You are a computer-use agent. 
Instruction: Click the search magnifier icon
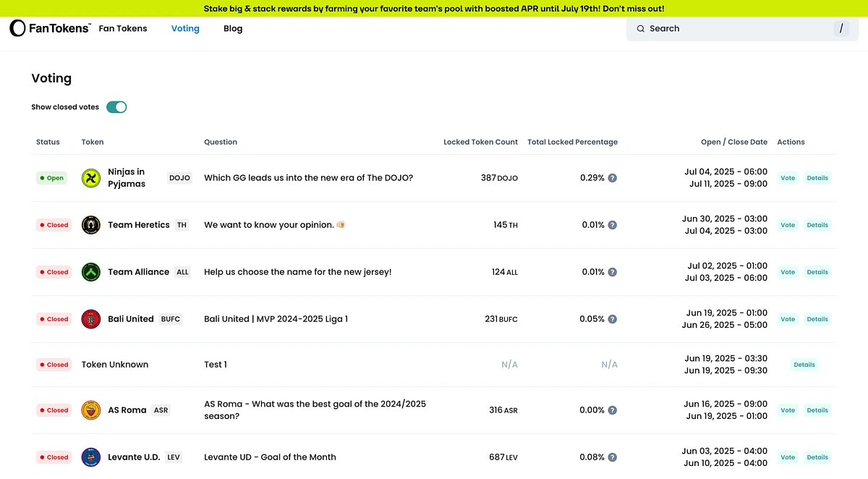tap(640, 28)
